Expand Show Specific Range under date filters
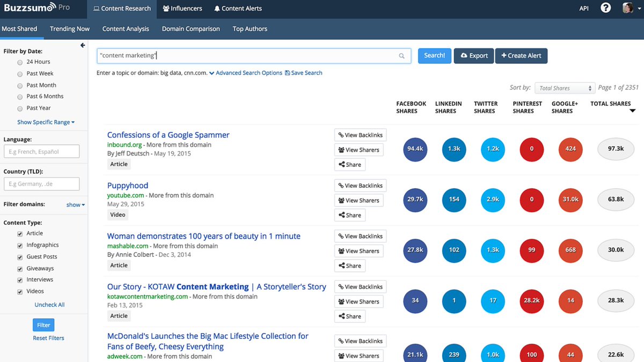The height and width of the screenshot is (362, 644). pyautogui.click(x=45, y=122)
